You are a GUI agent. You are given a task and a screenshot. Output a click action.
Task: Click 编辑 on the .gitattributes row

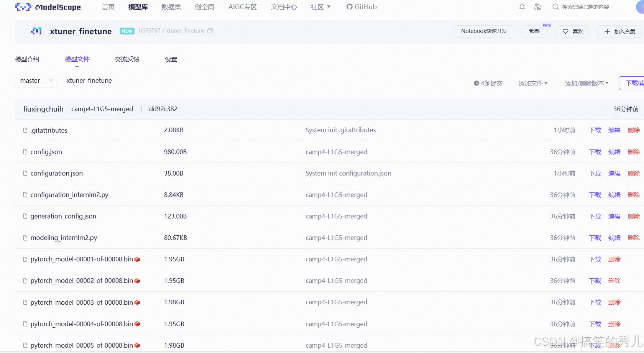[x=614, y=130]
